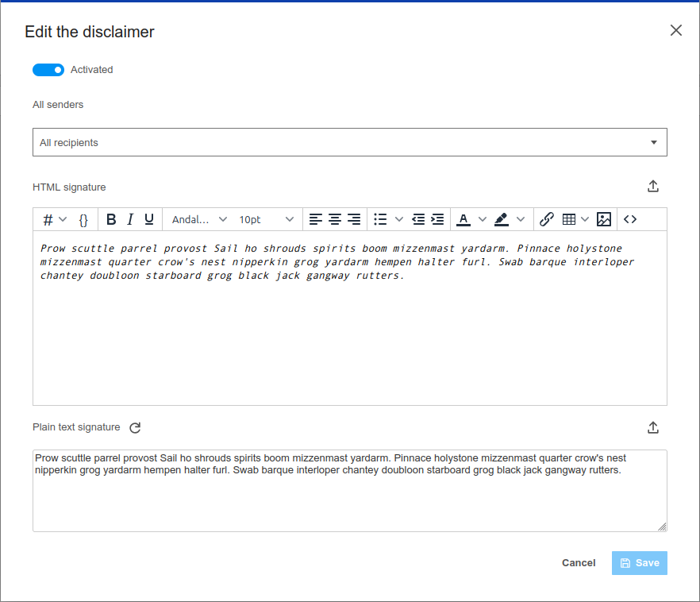The image size is (700, 602).
Task: Choose the text color swatch
Action: [463, 219]
